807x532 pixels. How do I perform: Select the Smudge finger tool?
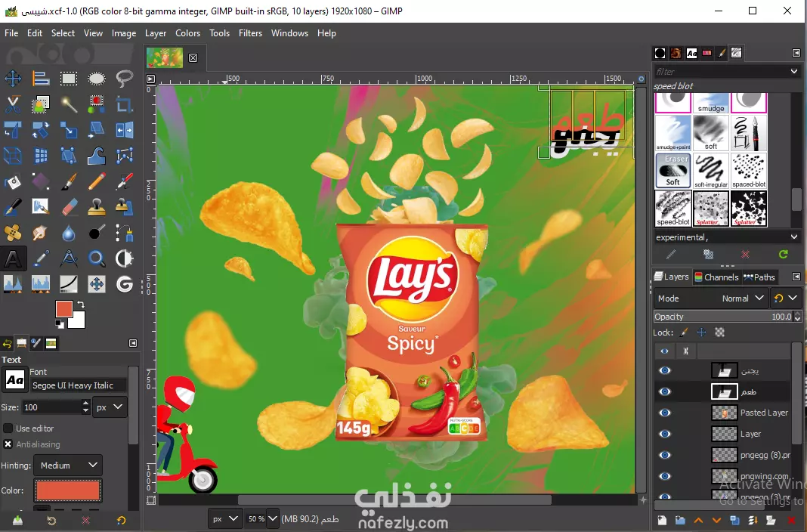pos(41,233)
